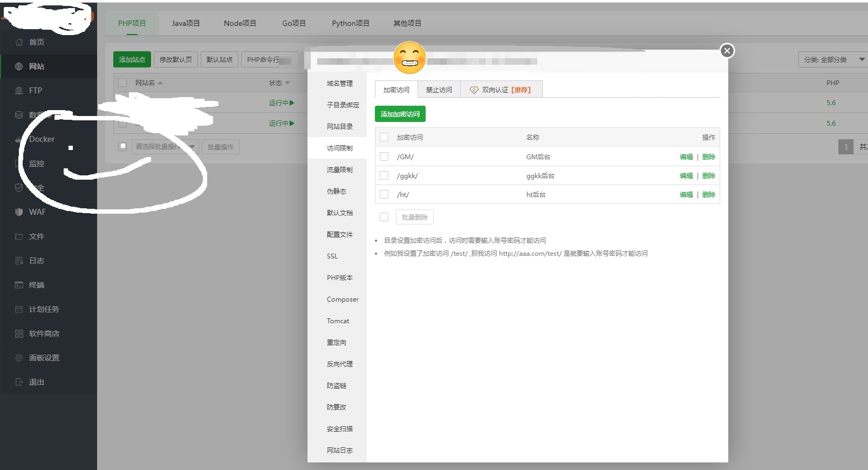Screen dimensions: 868x470
Task: Click the home icon in sidebar
Action: click(19, 42)
